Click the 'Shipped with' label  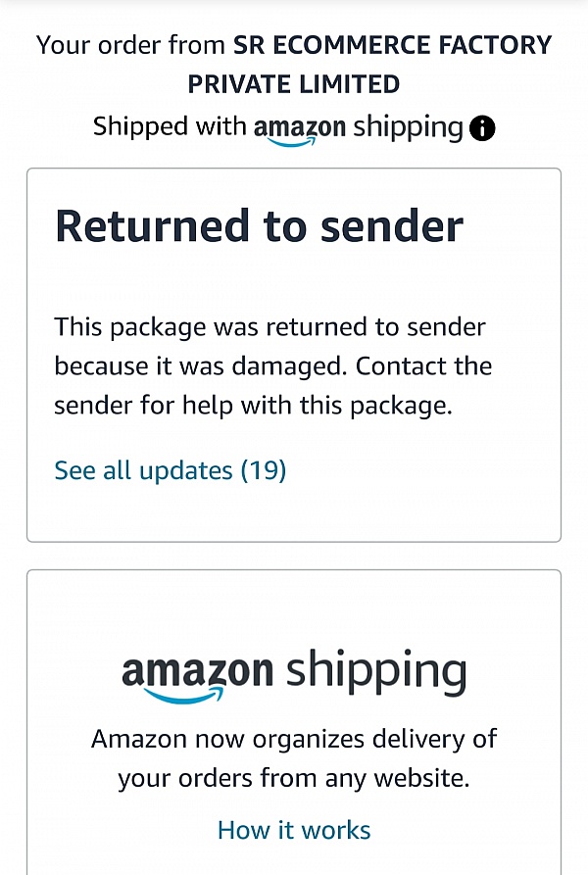point(170,127)
